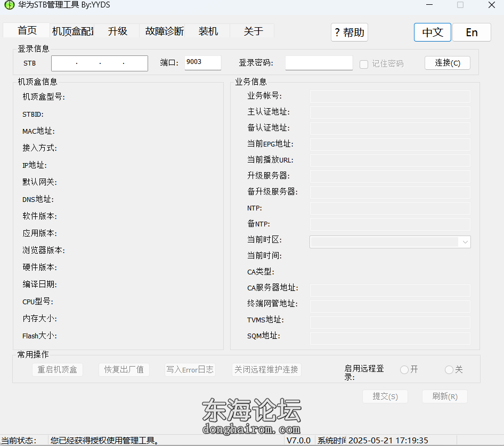Click the 当前时间 label
This screenshot has width=504, height=446.
(x=264, y=256)
